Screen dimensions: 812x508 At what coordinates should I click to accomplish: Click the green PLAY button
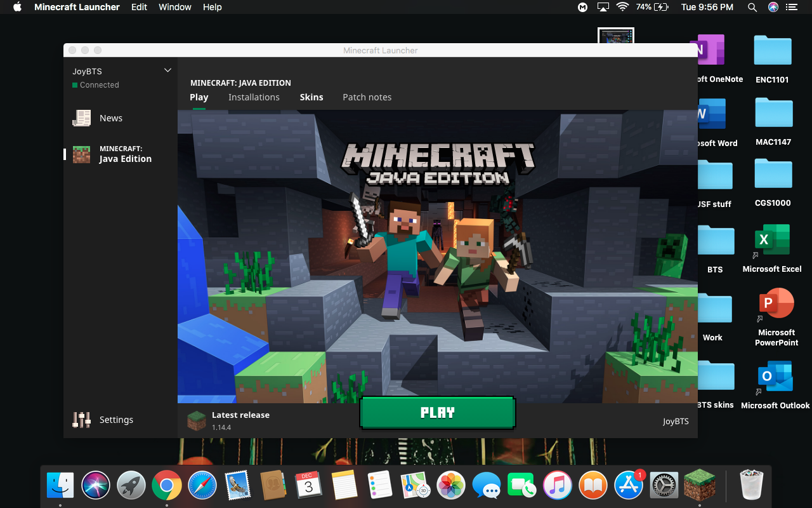pyautogui.click(x=438, y=413)
